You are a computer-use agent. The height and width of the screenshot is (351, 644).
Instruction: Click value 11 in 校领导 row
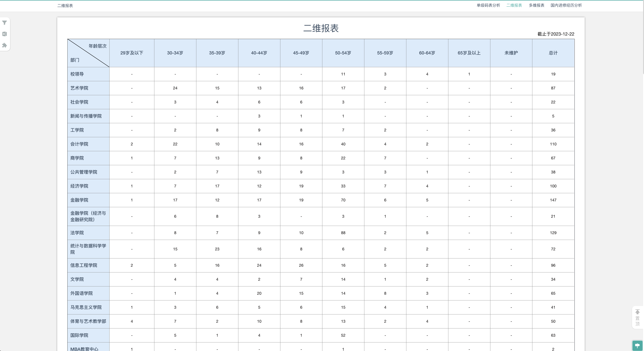click(343, 74)
